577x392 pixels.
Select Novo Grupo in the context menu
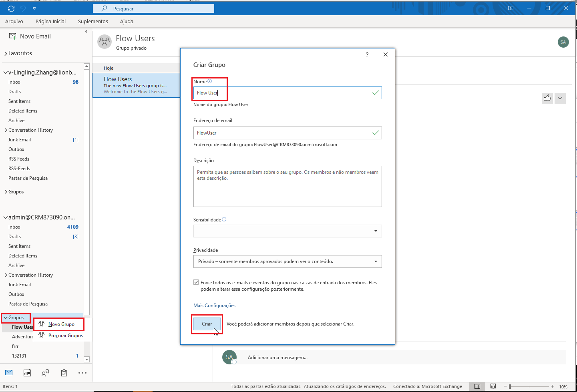tap(59, 324)
